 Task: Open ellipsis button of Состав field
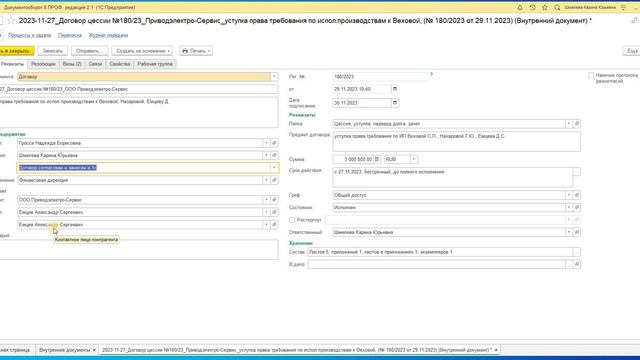point(577,252)
